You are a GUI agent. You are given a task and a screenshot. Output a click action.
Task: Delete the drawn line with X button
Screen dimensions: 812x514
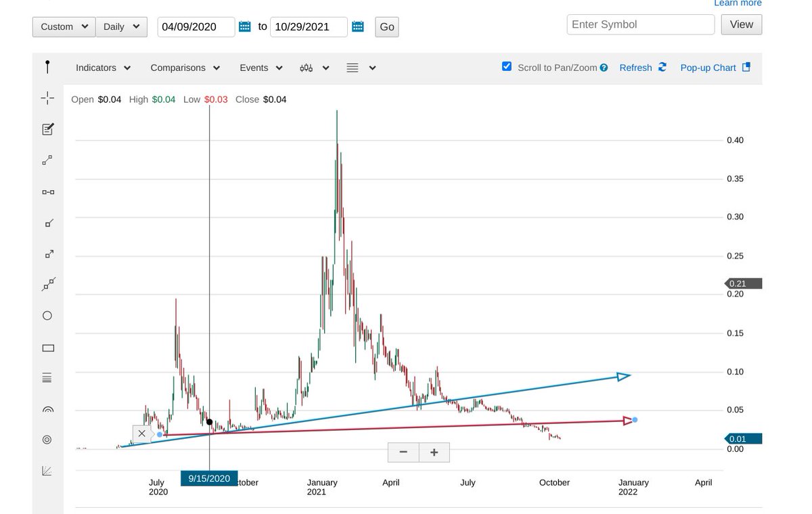coord(141,434)
